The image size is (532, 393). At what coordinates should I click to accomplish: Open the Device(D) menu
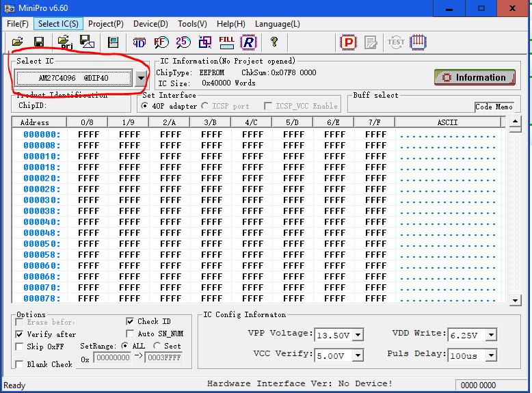tap(150, 24)
